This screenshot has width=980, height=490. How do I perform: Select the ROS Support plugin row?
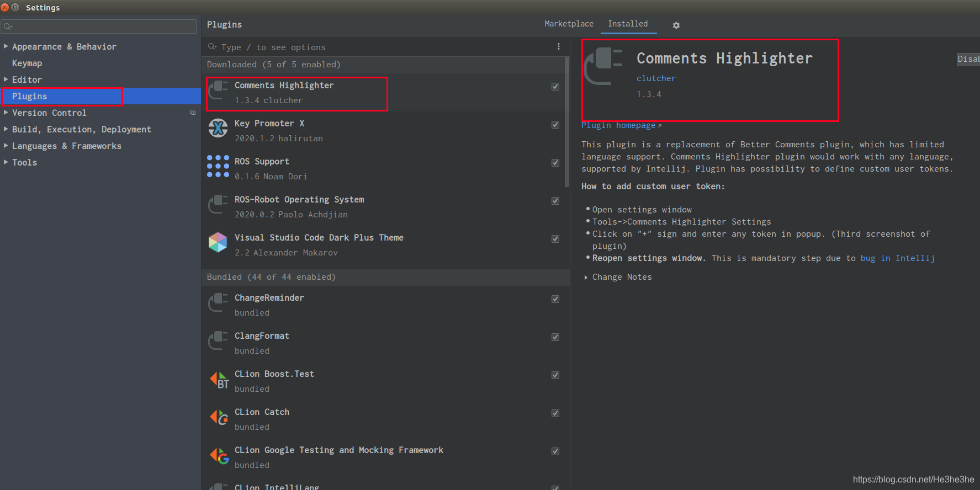(383, 169)
